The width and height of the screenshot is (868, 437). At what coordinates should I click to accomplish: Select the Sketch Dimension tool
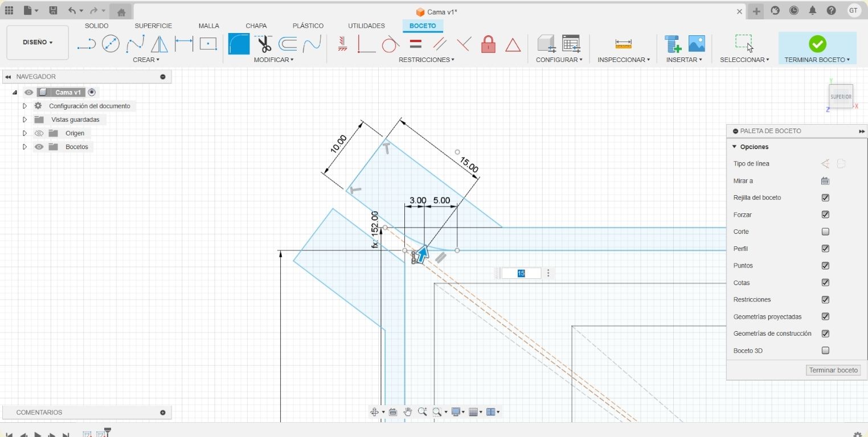(184, 44)
